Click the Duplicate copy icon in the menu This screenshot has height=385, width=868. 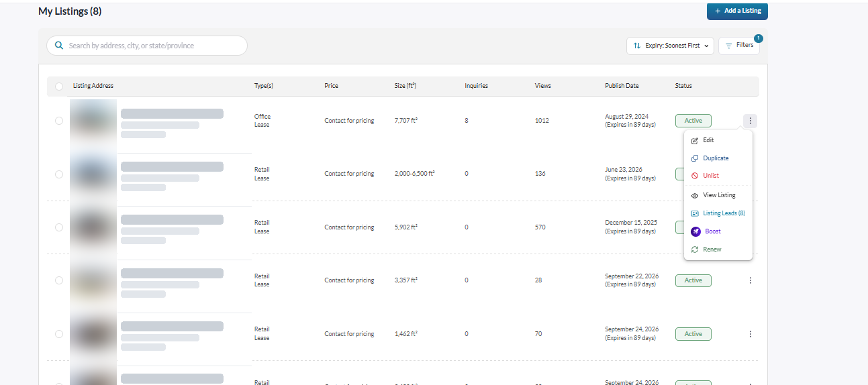[695, 158]
